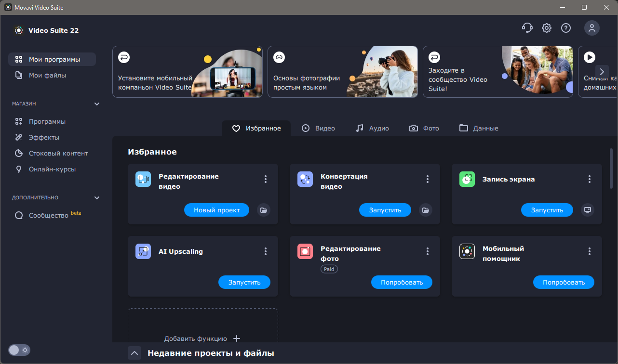
Task: Click the Новый проект button
Action: 216,210
